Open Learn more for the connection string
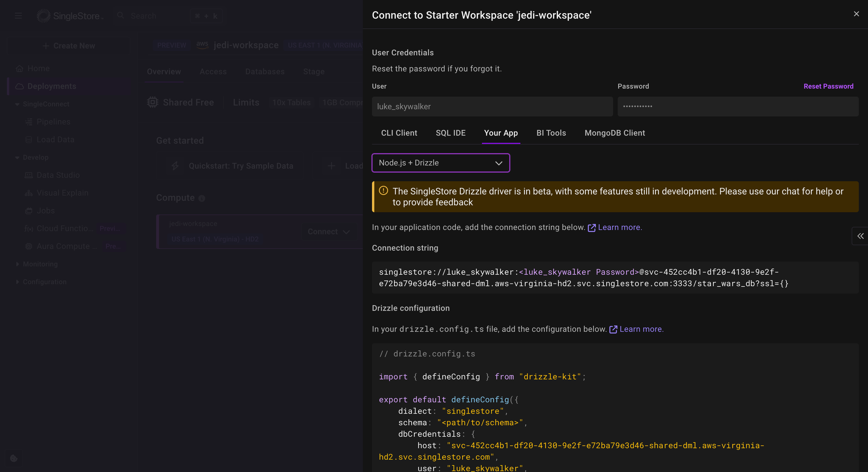This screenshot has height=472, width=868. point(619,227)
